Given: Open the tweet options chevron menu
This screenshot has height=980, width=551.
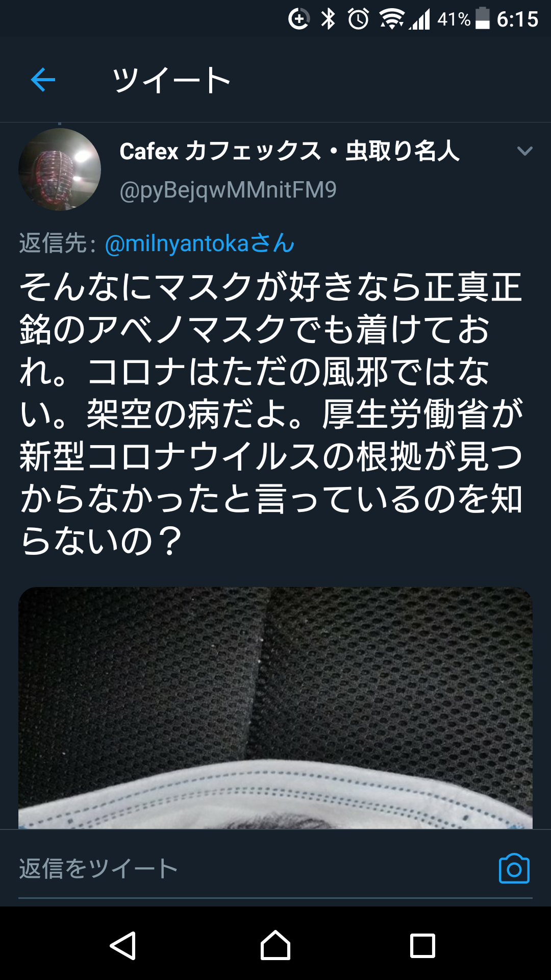Looking at the screenshot, I should coord(524,151).
